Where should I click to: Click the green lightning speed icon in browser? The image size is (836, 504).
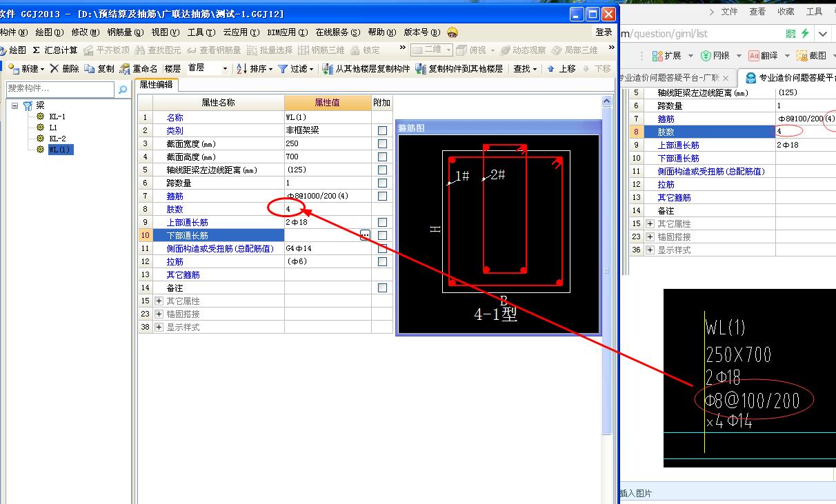pos(805,34)
